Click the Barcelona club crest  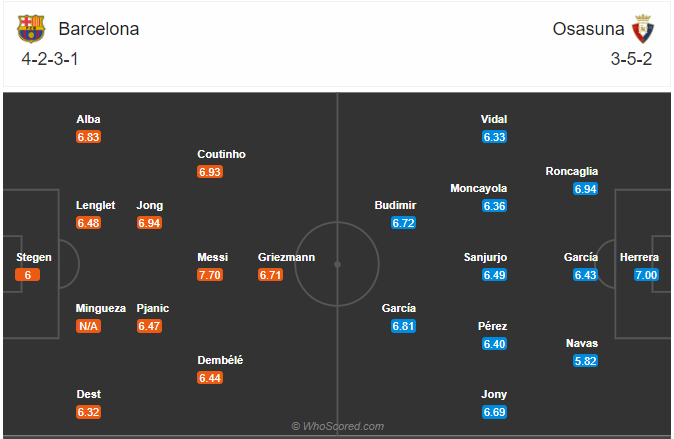click(31, 28)
